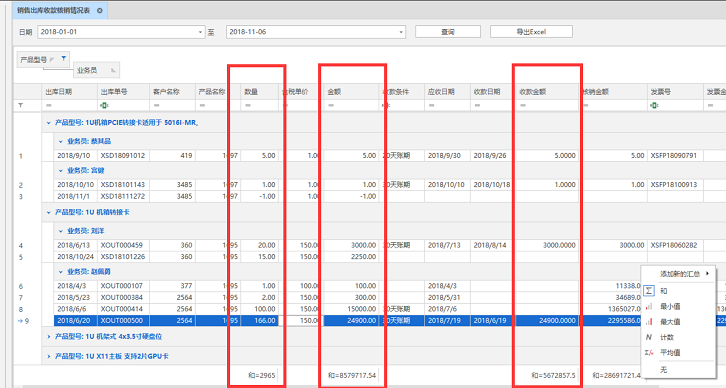Select cell XOUT000107
Viewport: 726px width, 388px height.
point(123,286)
